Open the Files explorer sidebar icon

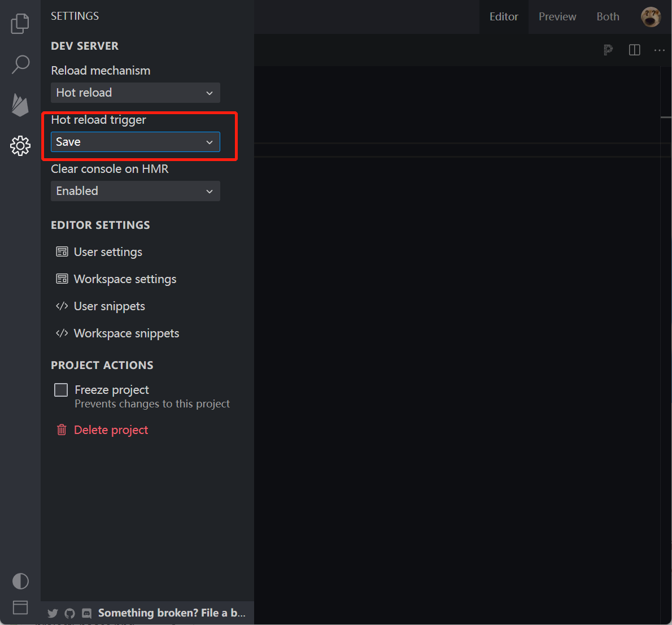(20, 23)
